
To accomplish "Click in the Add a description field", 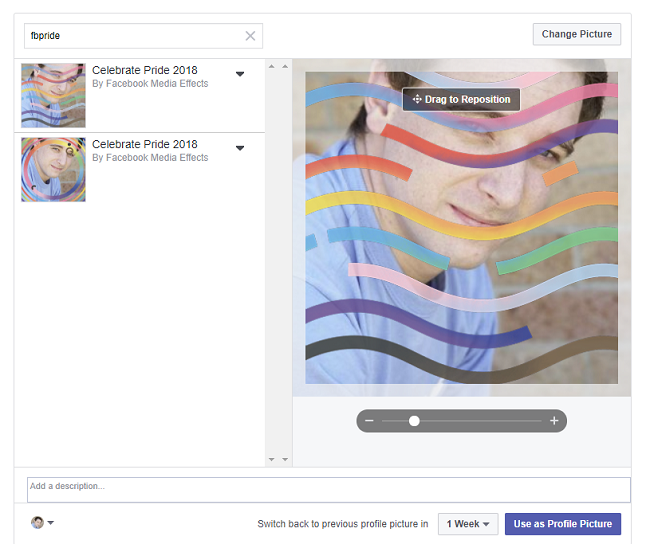I will point(329,490).
